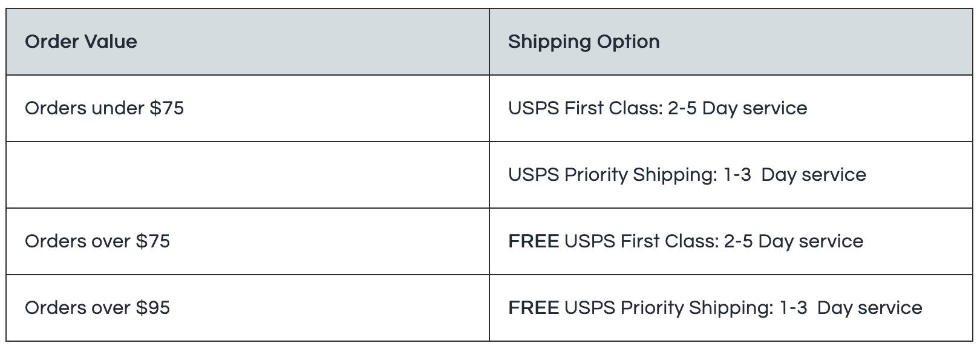The height and width of the screenshot is (346, 980).
Task: Select the non-free USPS First Class 2-5 Day cell
Action: pos(731,108)
